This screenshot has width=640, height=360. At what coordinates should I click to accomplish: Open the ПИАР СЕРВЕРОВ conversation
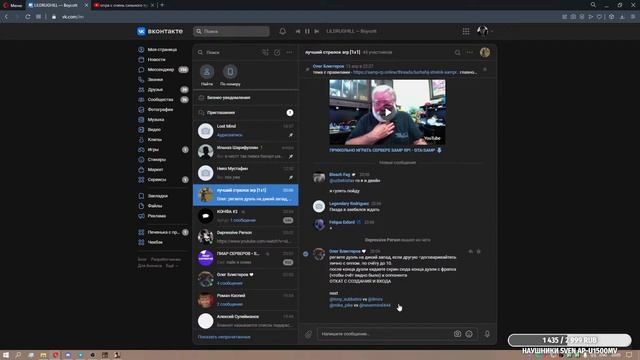pos(246,258)
